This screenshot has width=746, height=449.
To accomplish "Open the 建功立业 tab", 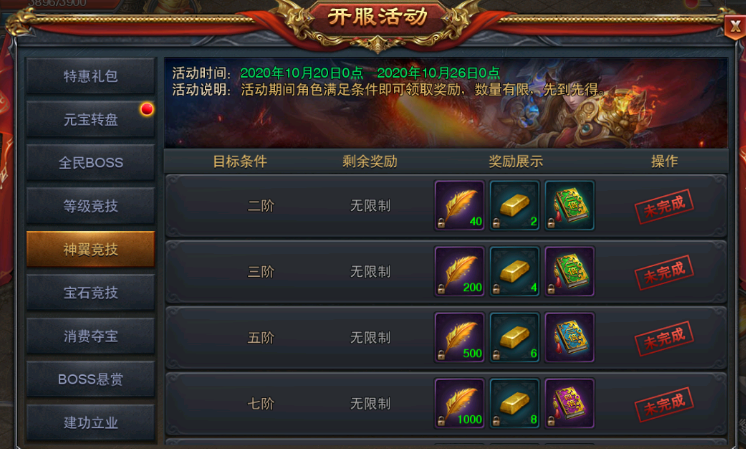I will (90, 422).
